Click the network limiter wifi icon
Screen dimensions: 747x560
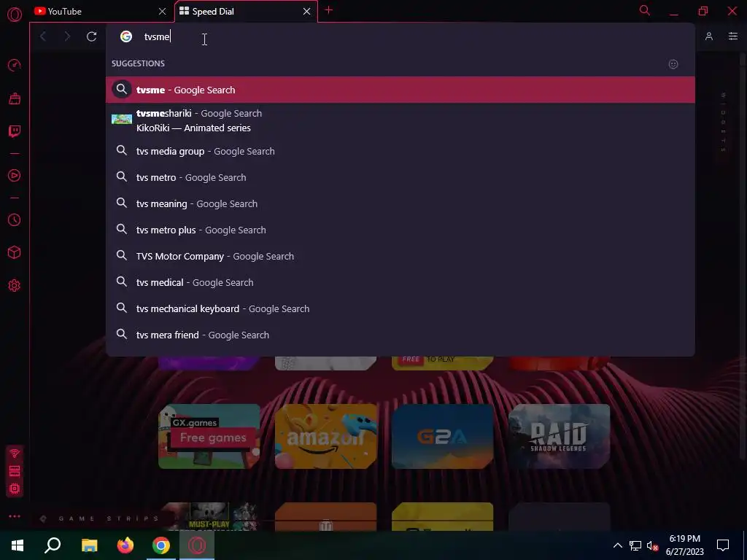coord(15,453)
